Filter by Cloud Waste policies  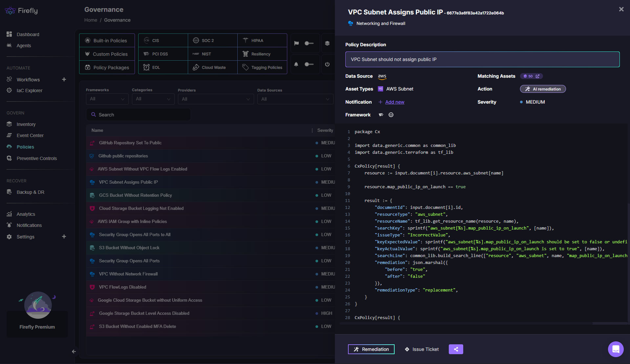point(213,68)
